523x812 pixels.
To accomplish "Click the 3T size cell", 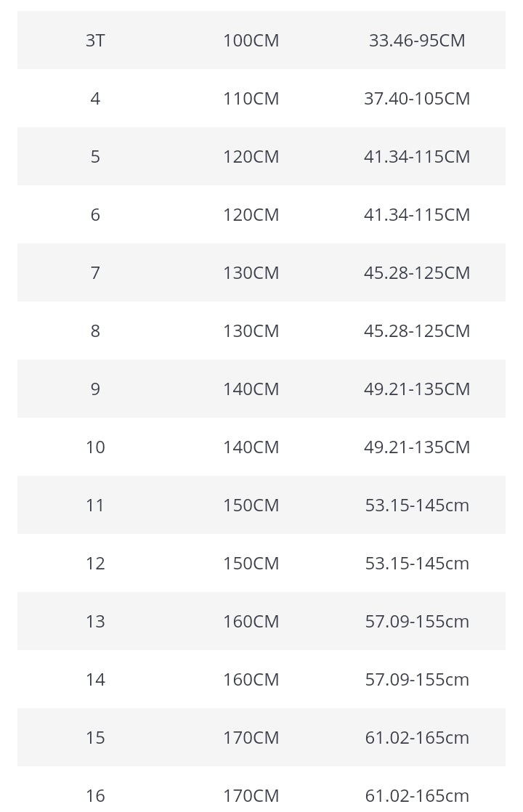I will 95,41.
